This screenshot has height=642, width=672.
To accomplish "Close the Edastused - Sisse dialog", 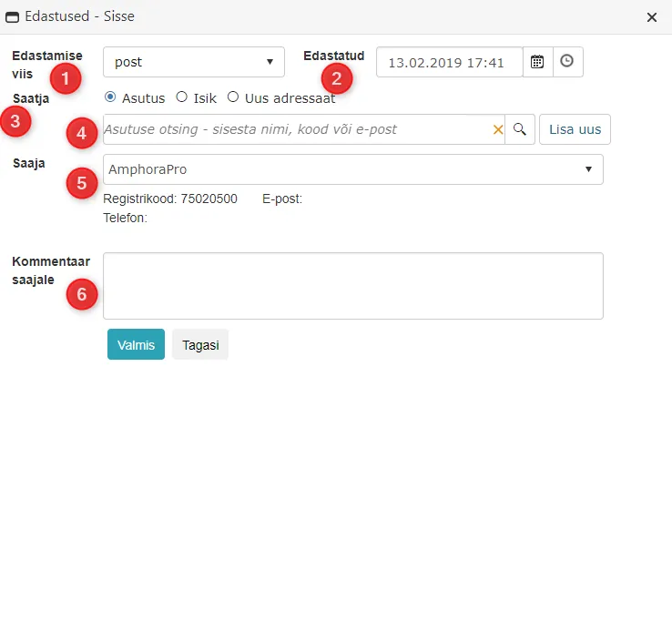I will (x=652, y=17).
